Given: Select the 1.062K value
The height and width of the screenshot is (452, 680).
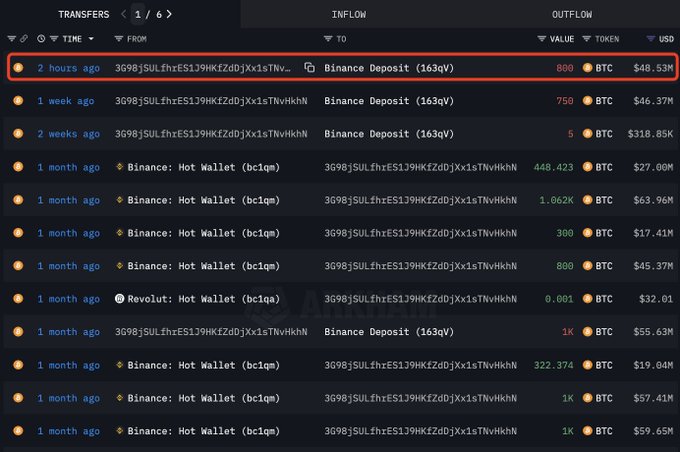Looking at the screenshot, I should [556, 200].
